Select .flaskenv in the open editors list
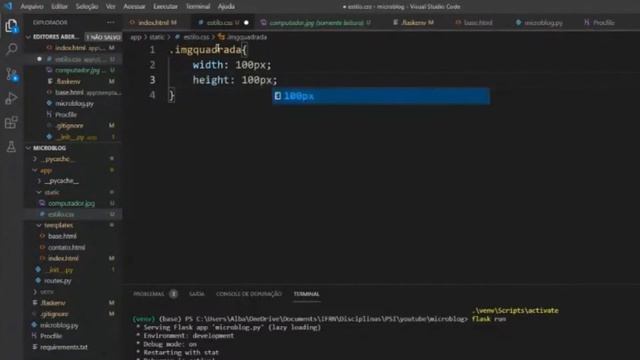Viewport: 640px width, 360px height. click(68, 81)
